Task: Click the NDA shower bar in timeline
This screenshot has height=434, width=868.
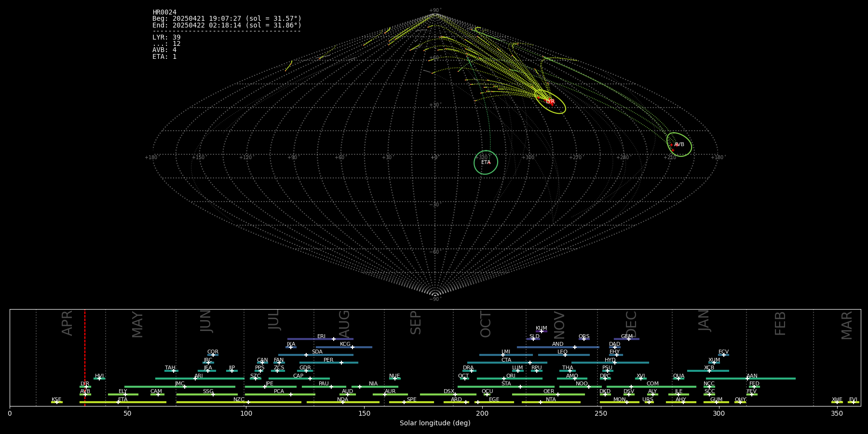Action: (x=343, y=402)
